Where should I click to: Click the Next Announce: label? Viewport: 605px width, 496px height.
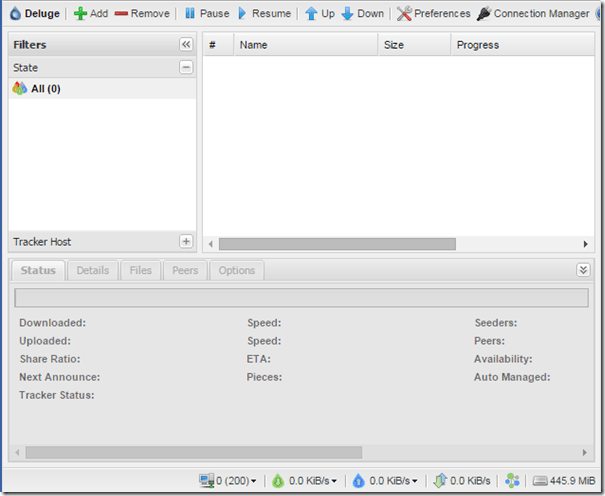coord(60,377)
